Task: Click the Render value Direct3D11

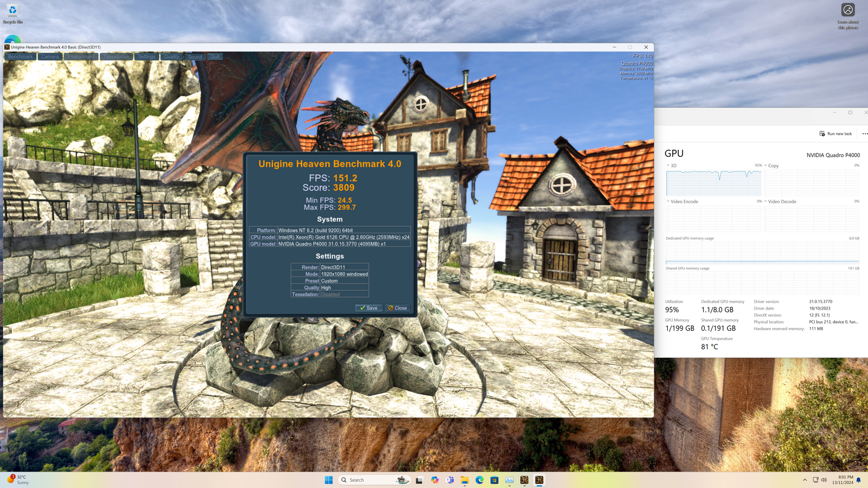Action: 333,267
